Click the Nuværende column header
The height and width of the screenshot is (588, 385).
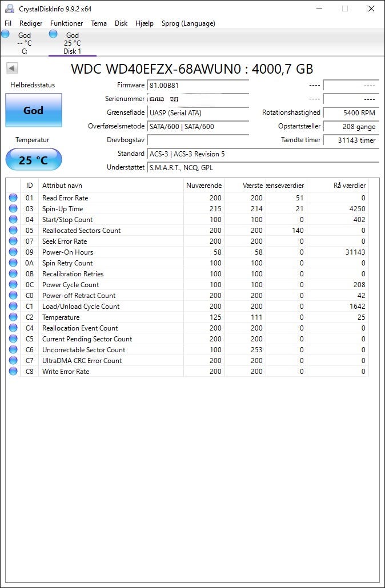click(x=204, y=186)
